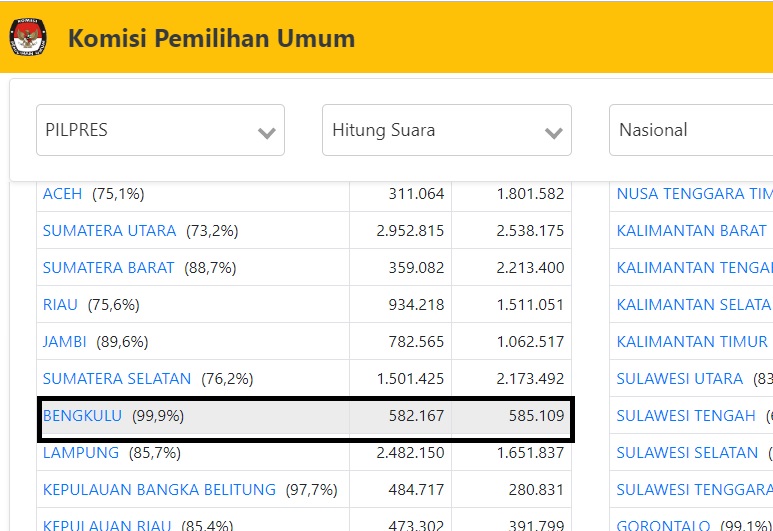Screen dimensions: 773x531
Task: Click the Komisi Pemilihan Umum title
Action: (x=211, y=39)
